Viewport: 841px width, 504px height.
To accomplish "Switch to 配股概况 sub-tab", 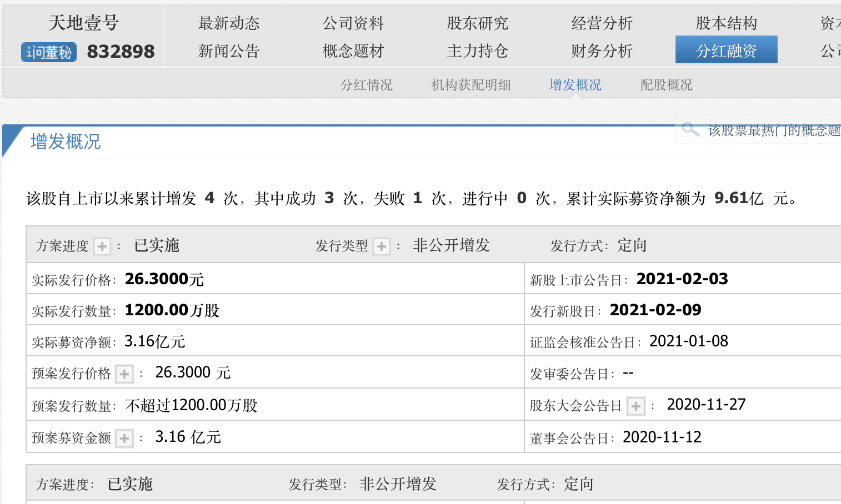I will (x=667, y=85).
